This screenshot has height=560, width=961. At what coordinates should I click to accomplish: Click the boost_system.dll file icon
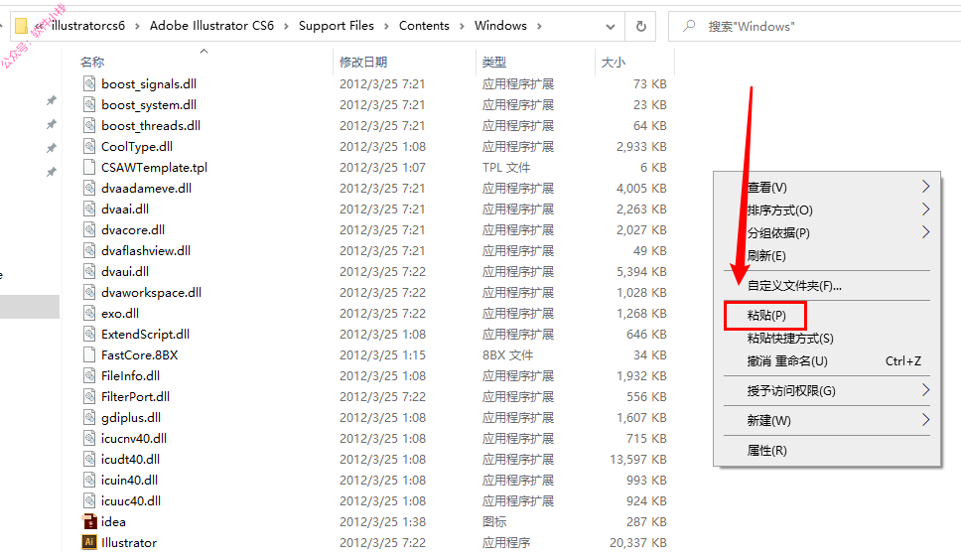[x=89, y=105]
